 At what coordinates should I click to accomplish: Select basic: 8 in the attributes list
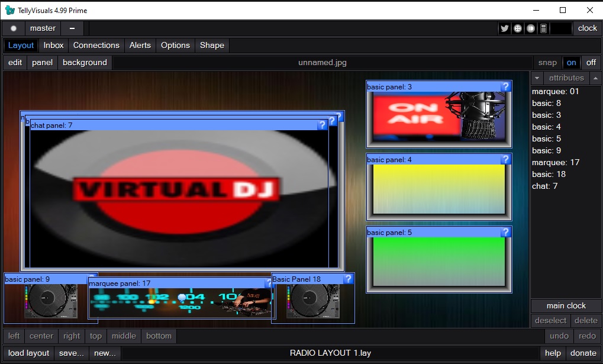click(x=546, y=103)
